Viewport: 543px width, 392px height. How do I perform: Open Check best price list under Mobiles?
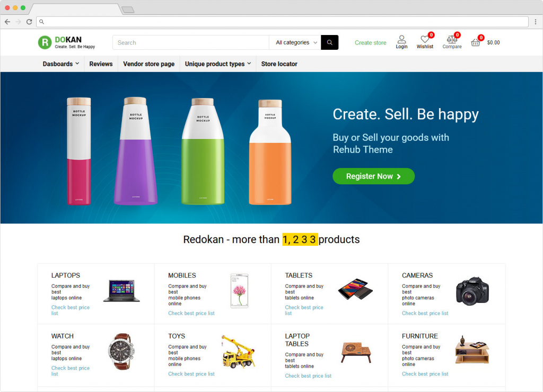(x=191, y=313)
